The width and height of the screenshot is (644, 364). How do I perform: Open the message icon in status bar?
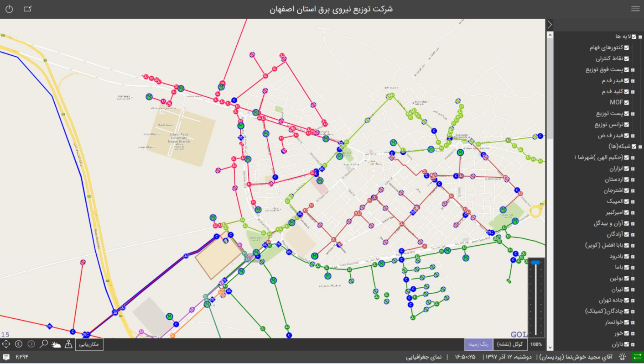tap(6, 357)
